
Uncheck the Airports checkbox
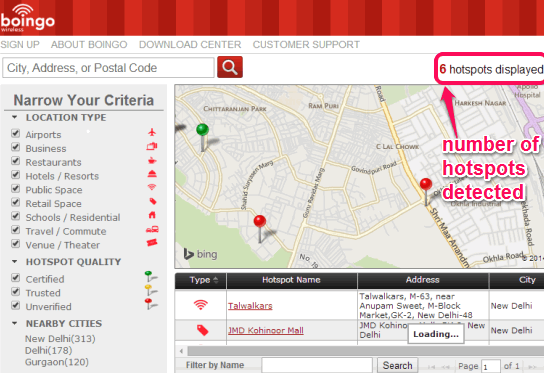pos(15,133)
